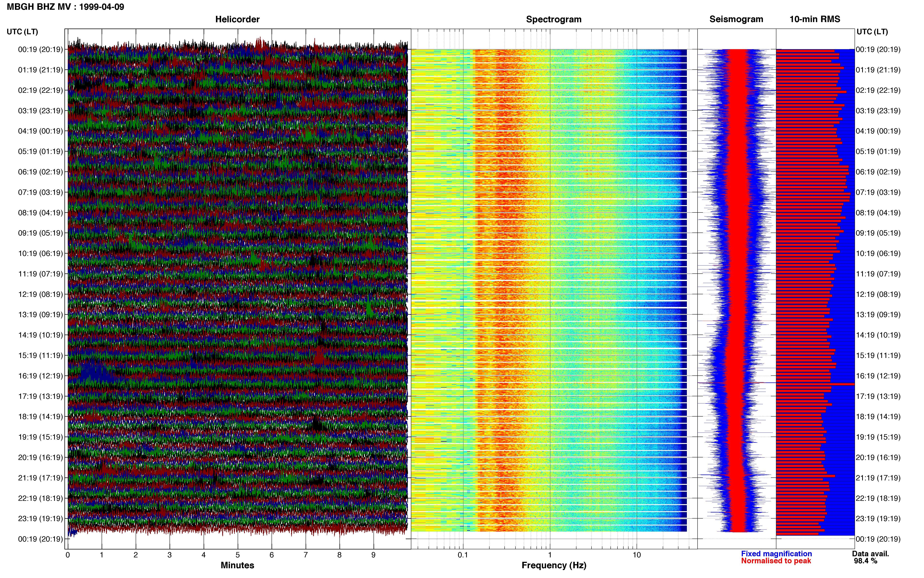Click '21:19 (17:19)' on the left time axis
This screenshot has width=924, height=578.
pyautogui.click(x=41, y=478)
